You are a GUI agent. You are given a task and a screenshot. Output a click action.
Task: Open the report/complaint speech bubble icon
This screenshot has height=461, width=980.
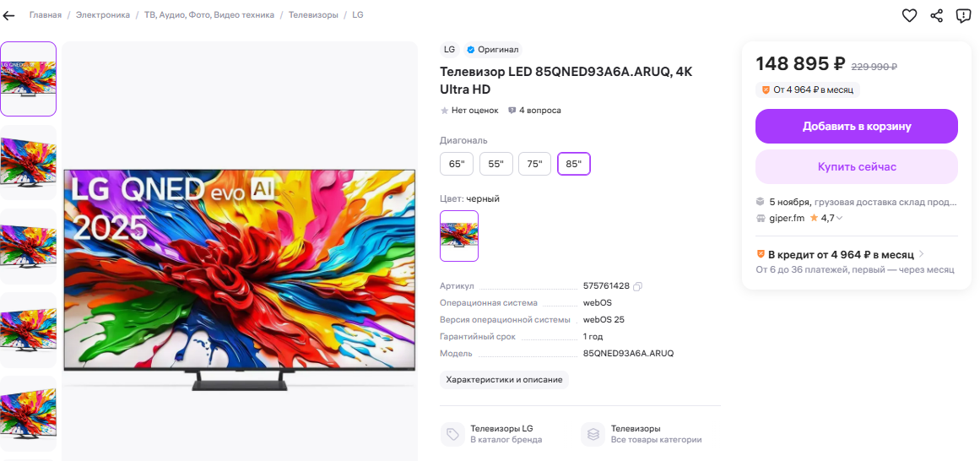(x=963, y=16)
